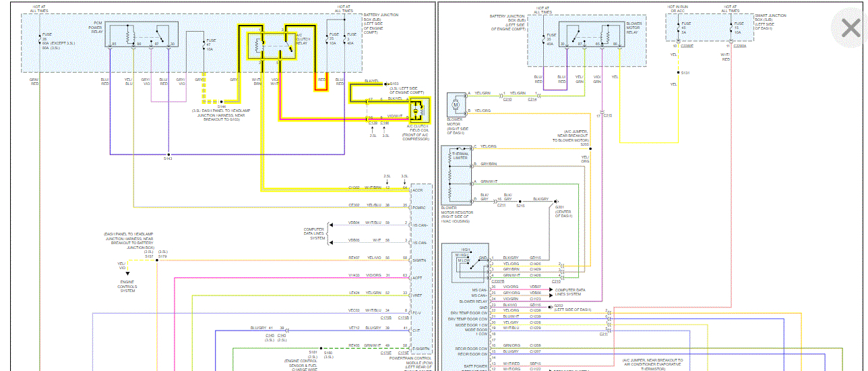Image resolution: width=868 pixels, height=371 pixels.
Task: Click the blower speed selector switch symbol
Action: [x=464, y=261]
